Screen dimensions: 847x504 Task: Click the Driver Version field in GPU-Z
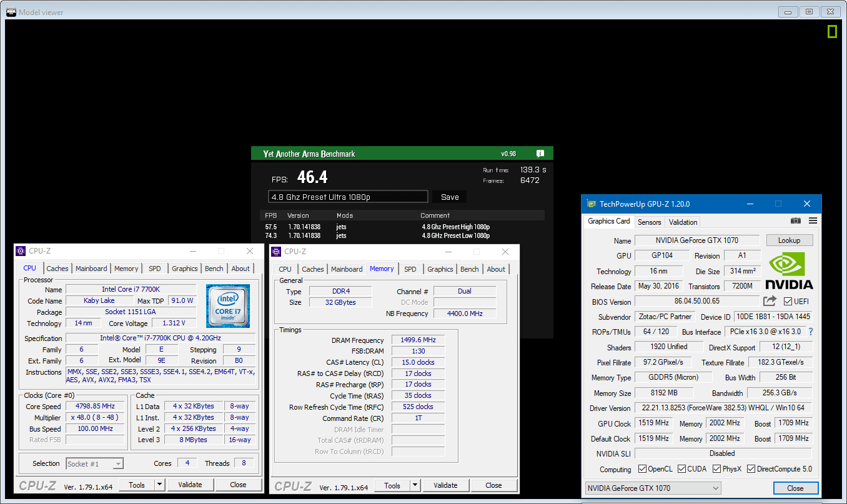click(723, 408)
